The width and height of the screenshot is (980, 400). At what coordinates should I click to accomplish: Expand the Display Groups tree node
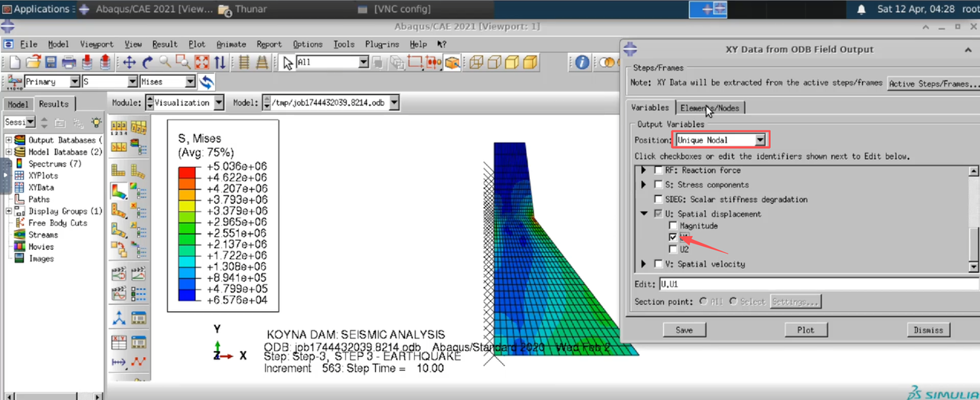[x=9, y=211]
